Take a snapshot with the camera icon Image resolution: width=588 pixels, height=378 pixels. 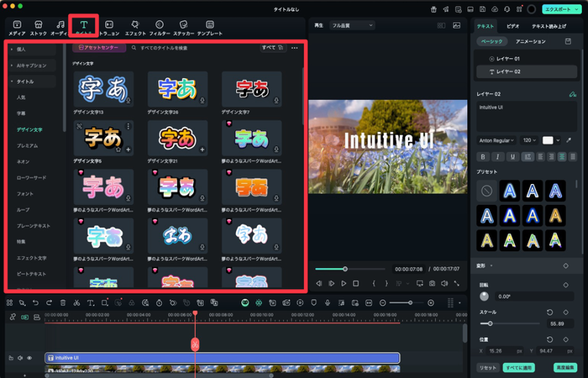(431, 284)
